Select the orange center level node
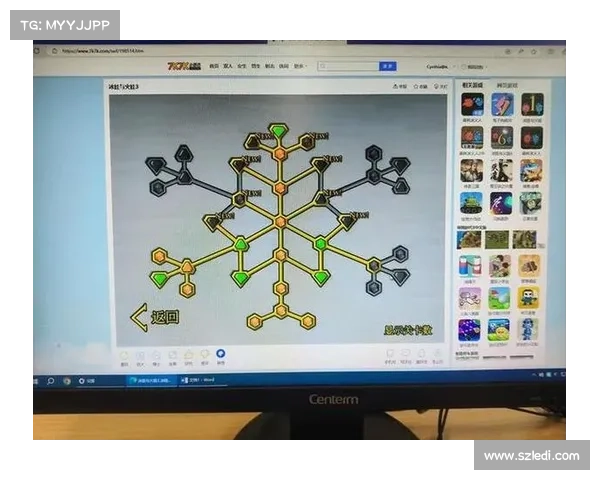The image size is (600, 480). tap(280, 221)
